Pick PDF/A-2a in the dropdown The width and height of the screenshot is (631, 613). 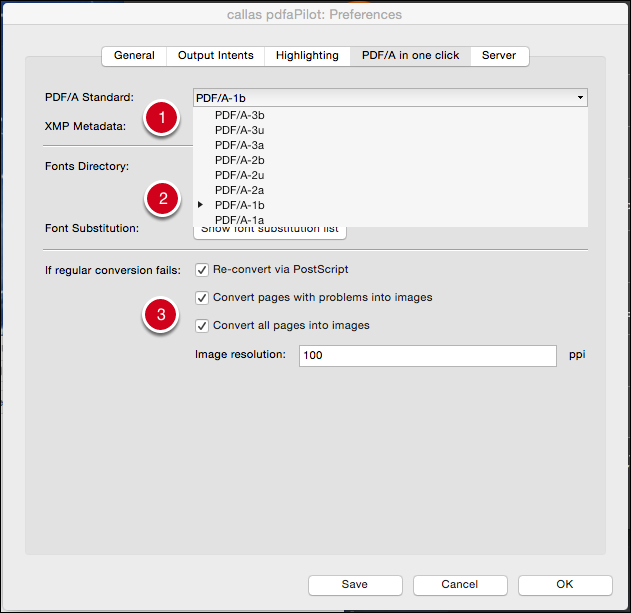pos(390,190)
